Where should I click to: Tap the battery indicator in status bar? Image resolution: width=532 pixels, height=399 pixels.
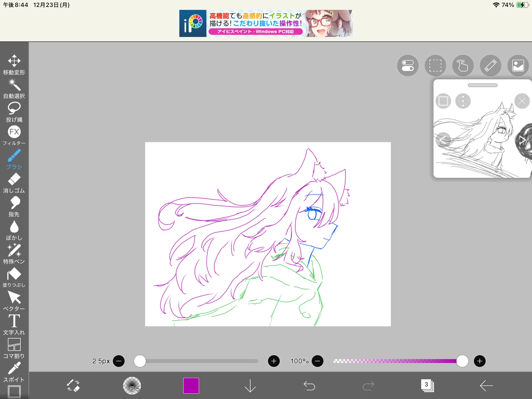tap(523, 5)
